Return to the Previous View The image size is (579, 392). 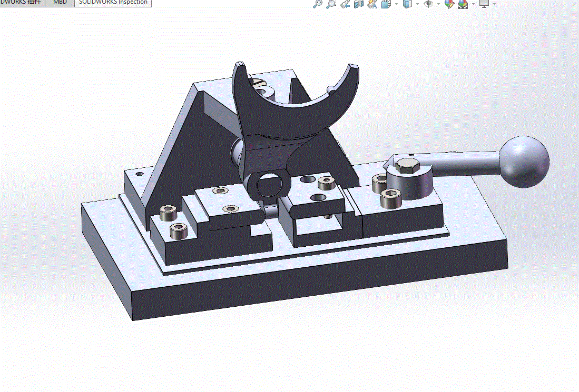click(345, 4)
